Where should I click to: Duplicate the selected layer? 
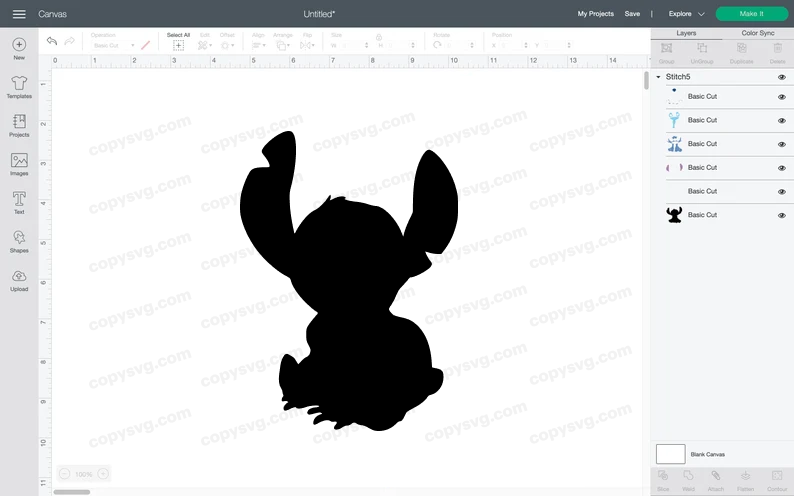point(741,53)
